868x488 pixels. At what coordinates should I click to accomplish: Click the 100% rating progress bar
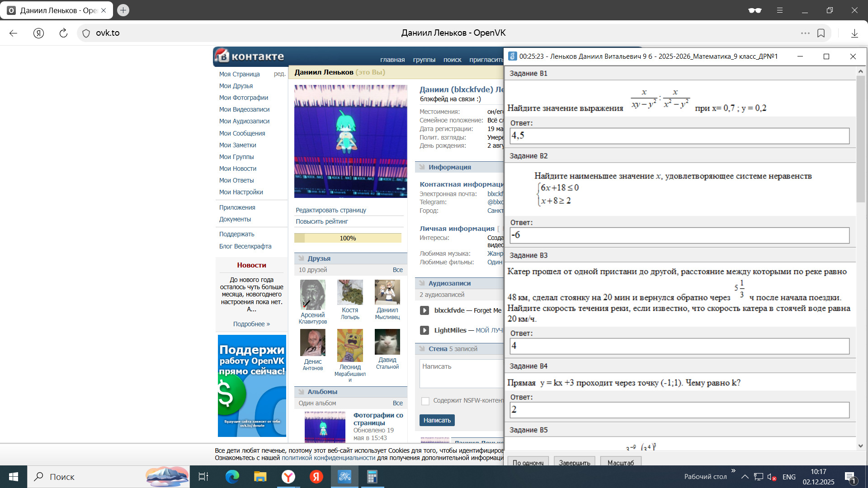(348, 238)
